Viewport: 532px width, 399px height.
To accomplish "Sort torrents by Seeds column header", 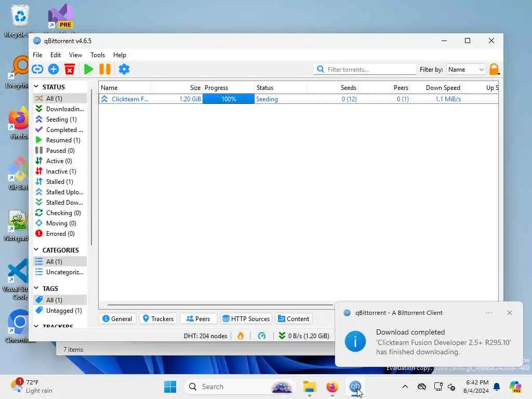I will (332, 87).
